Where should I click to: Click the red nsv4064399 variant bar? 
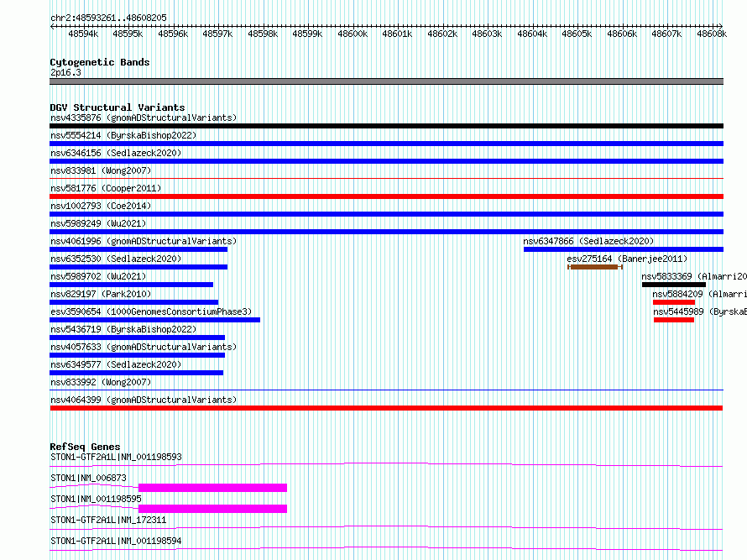click(386, 408)
